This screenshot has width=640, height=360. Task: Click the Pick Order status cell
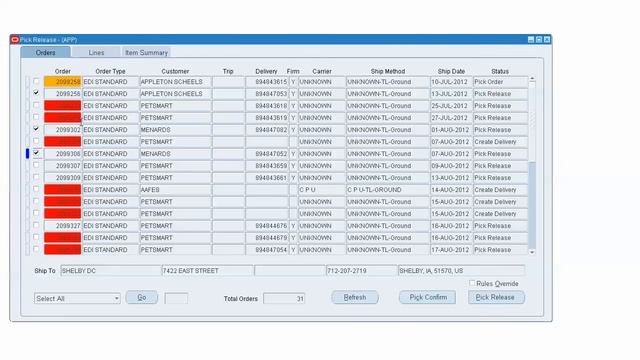(500, 82)
